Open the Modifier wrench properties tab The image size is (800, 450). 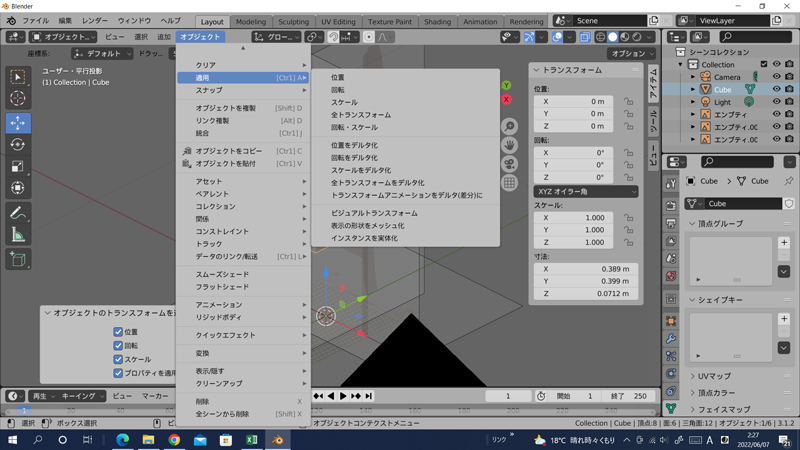click(x=671, y=338)
